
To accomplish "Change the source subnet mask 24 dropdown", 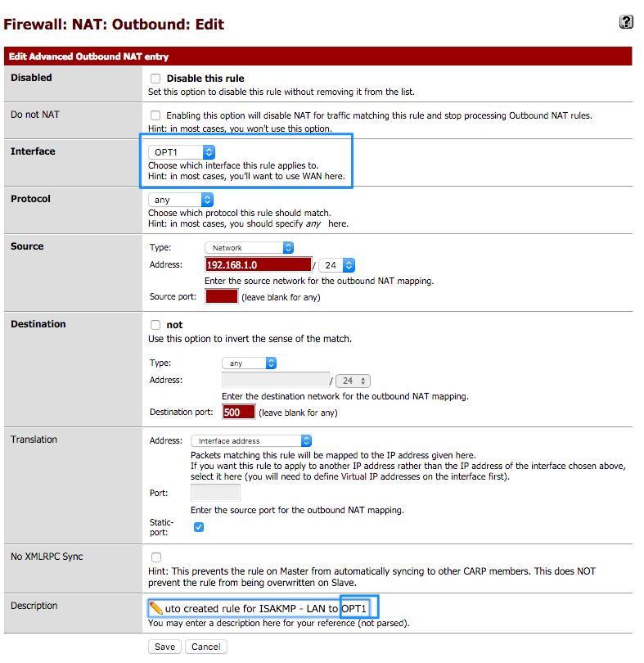I will pyautogui.click(x=337, y=265).
